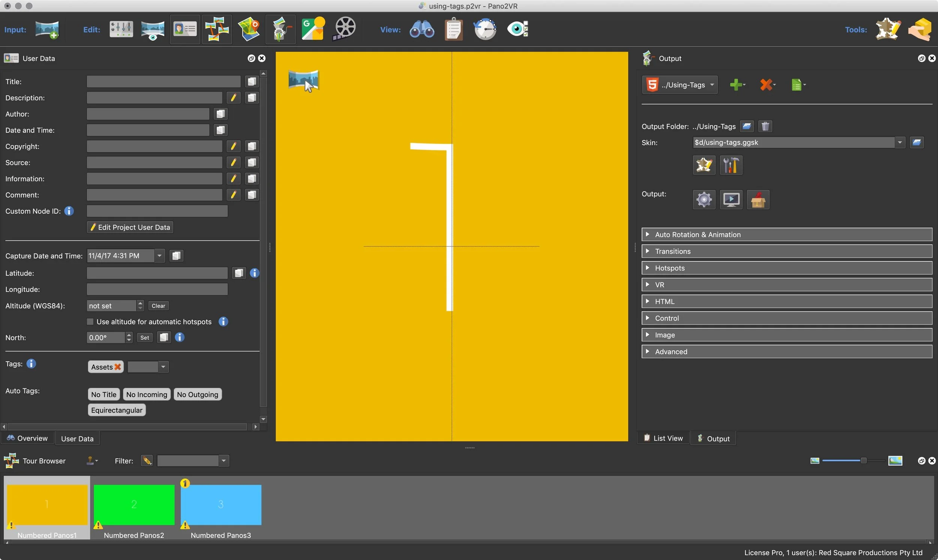Edit skin with the skin editor button
Screen dimensions: 938x560
704,165
